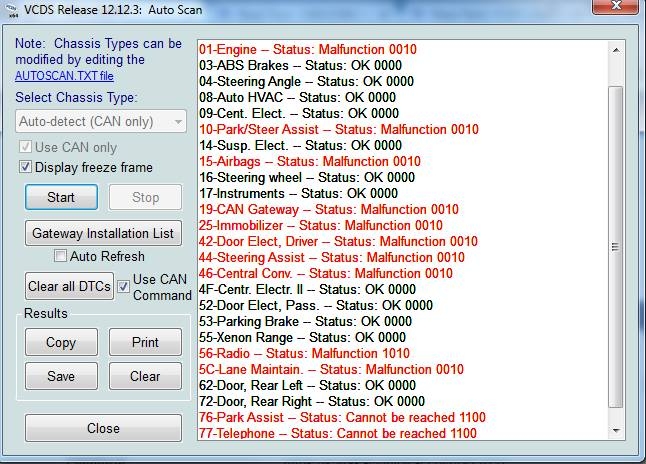Save the scan results
Viewport: 646px width, 464px height.
coord(61,376)
